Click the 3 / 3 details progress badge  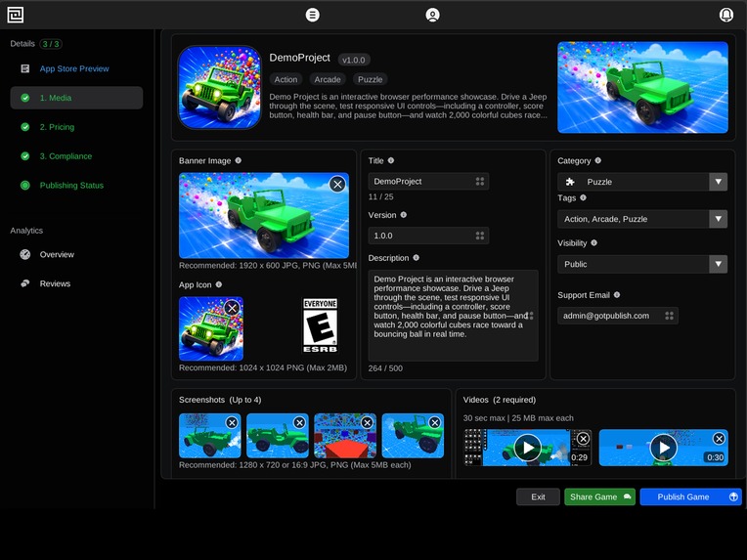point(51,44)
